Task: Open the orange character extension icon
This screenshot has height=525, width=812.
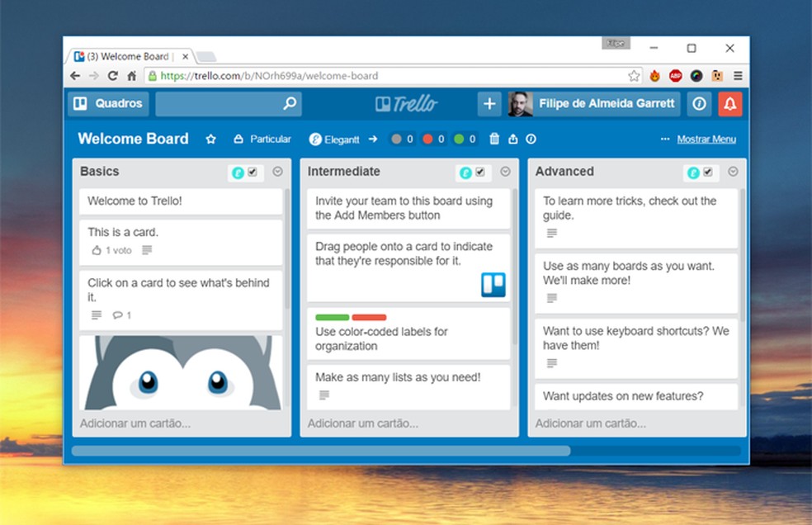Action: (717, 76)
